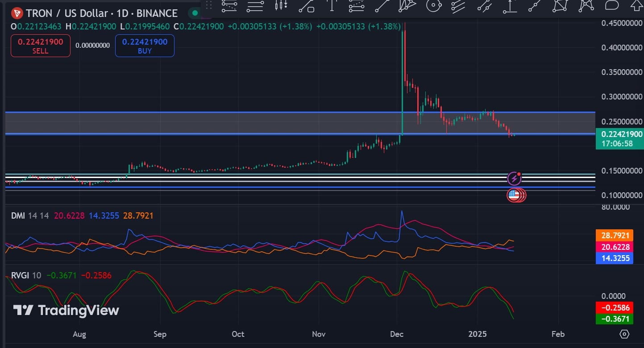Select the up arrow drawing tool
Viewport: 644px width, 348px height.
click(636, 5)
